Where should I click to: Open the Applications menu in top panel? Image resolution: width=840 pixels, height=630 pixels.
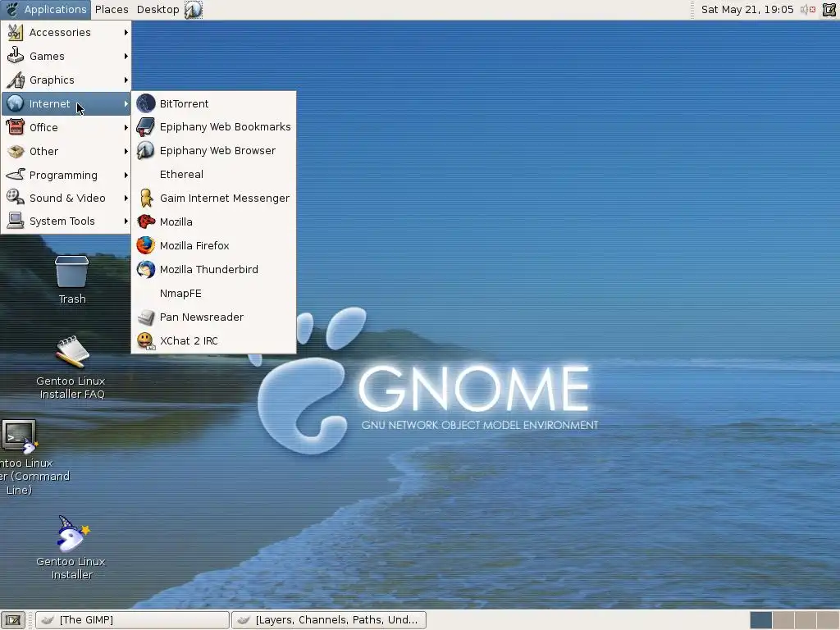tap(45, 10)
